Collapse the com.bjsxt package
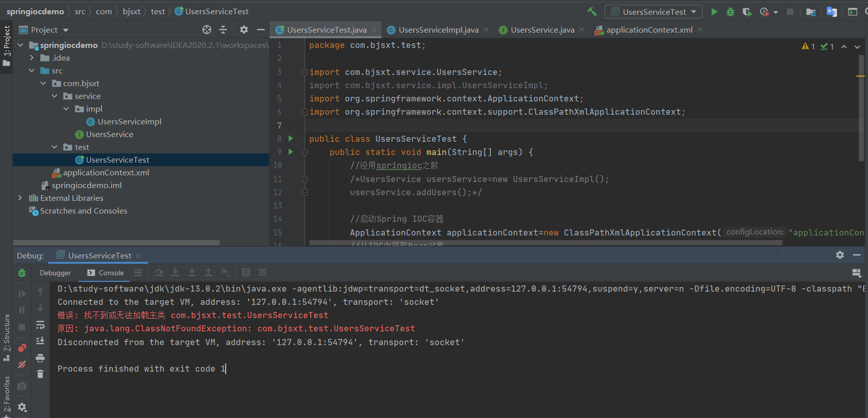Image resolution: width=868 pixels, height=418 pixels. (x=43, y=83)
